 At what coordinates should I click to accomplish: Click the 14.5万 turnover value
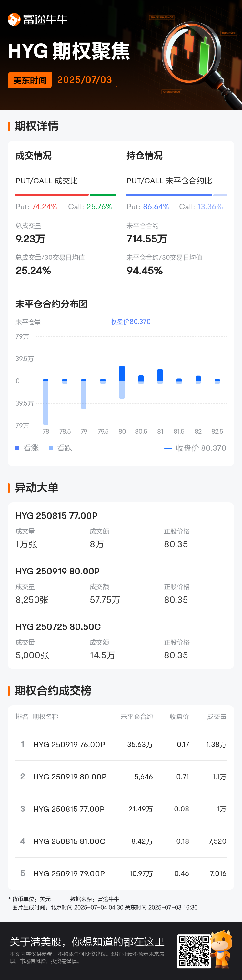tap(103, 655)
